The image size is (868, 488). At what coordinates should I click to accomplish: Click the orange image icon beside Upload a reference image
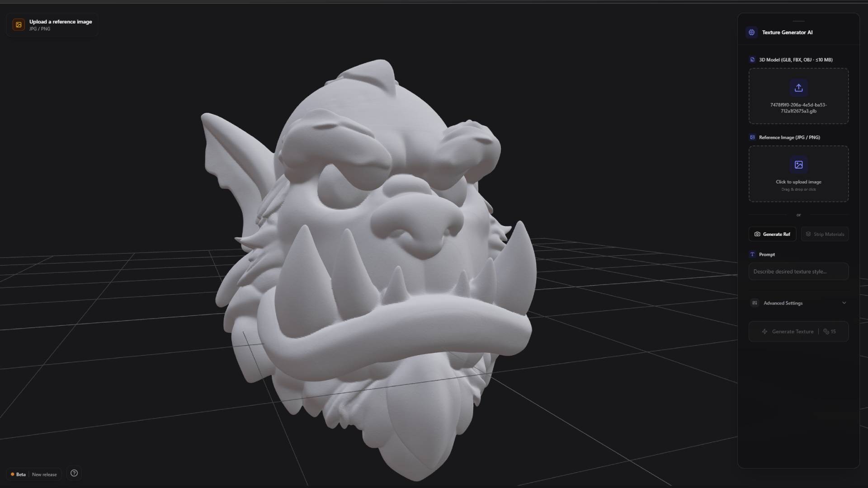(x=19, y=25)
